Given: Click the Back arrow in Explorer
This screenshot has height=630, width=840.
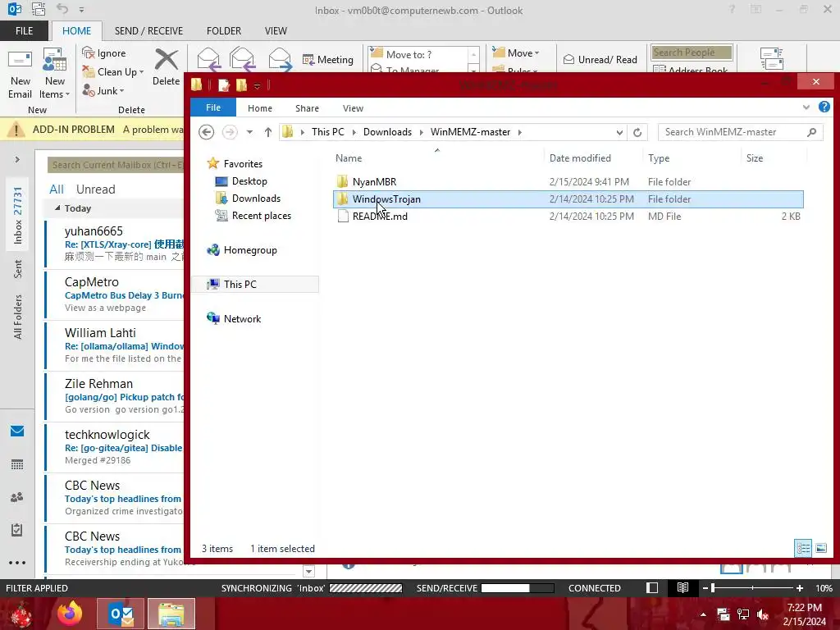Looking at the screenshot, I should 206,132.
